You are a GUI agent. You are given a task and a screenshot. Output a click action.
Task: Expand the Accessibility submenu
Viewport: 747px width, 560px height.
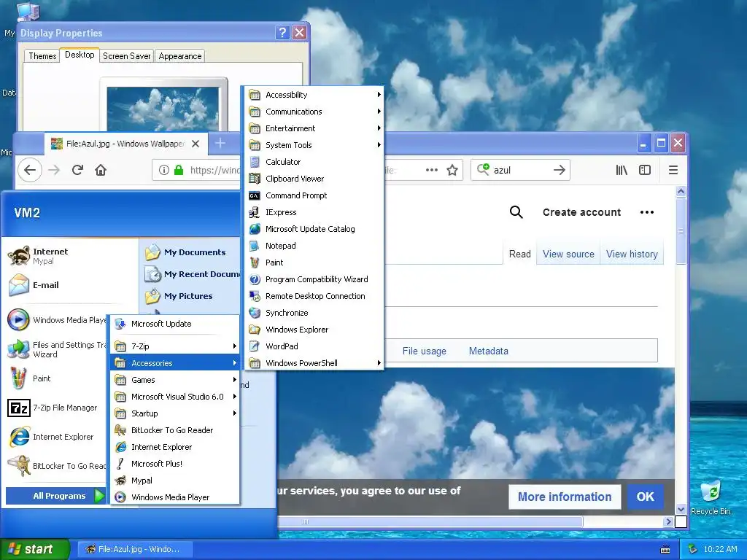[x=314, y=95]
